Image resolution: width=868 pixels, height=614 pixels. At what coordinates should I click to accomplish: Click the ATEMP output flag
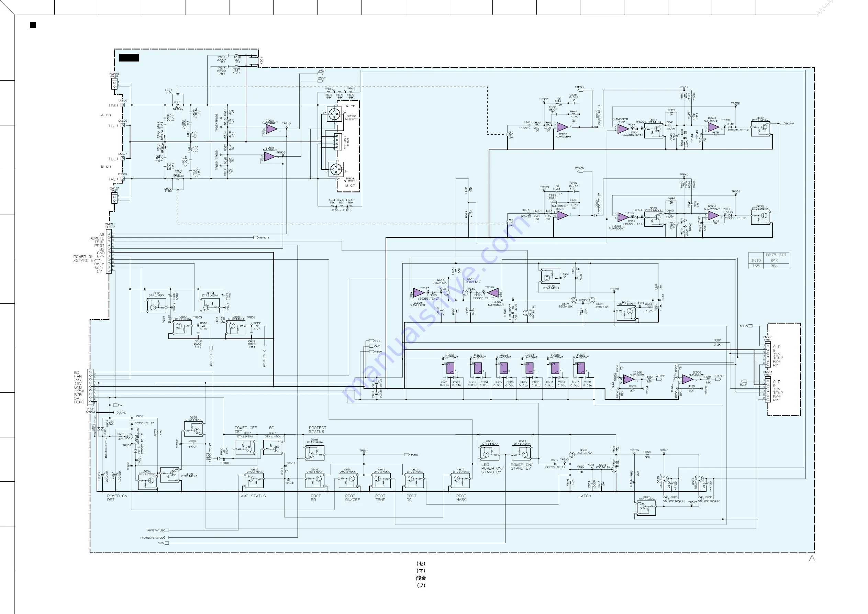[x=659, y=379]
